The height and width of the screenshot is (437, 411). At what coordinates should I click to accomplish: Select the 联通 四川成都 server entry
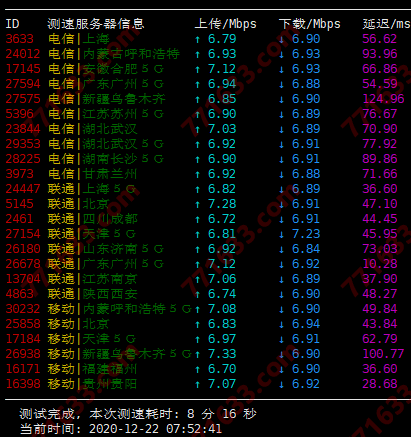(x=93, y=219)
